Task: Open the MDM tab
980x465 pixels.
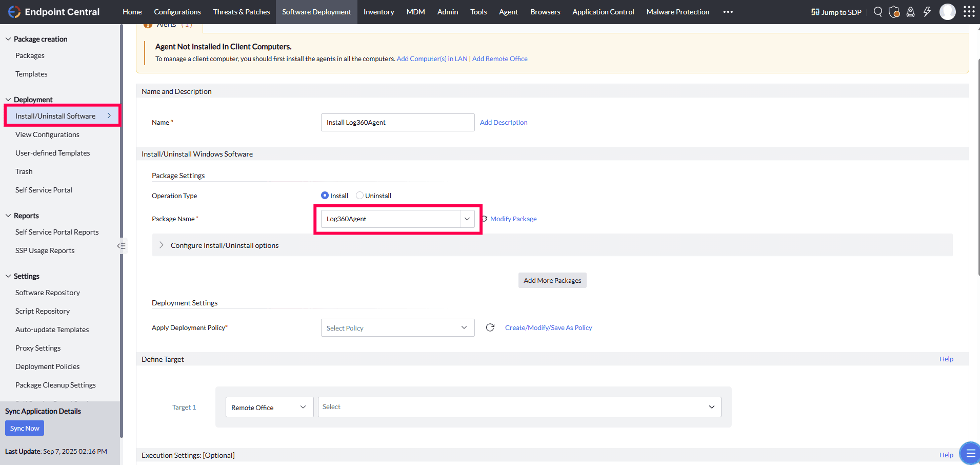Action: tap(416, 12)
